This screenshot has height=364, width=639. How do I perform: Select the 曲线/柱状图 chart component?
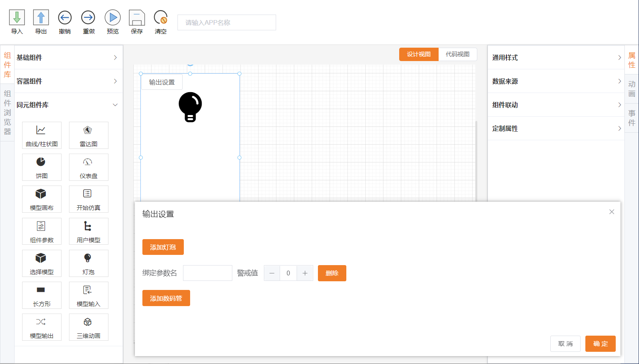point(42,135)
